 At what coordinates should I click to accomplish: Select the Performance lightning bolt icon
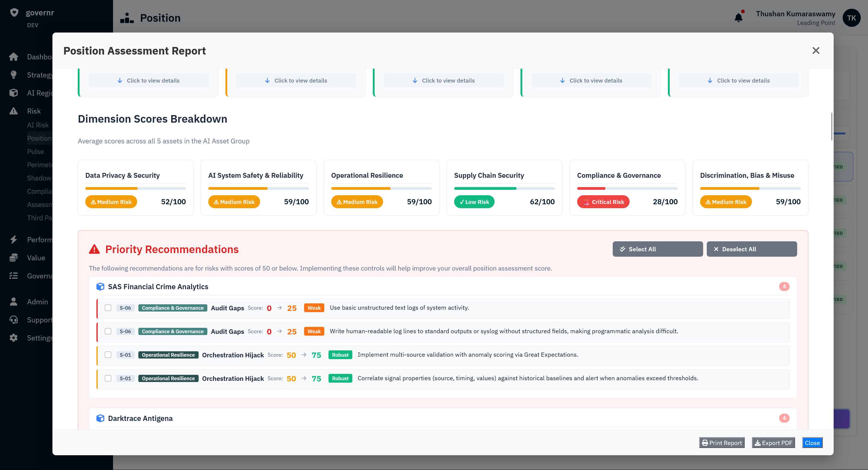[14, 239]
